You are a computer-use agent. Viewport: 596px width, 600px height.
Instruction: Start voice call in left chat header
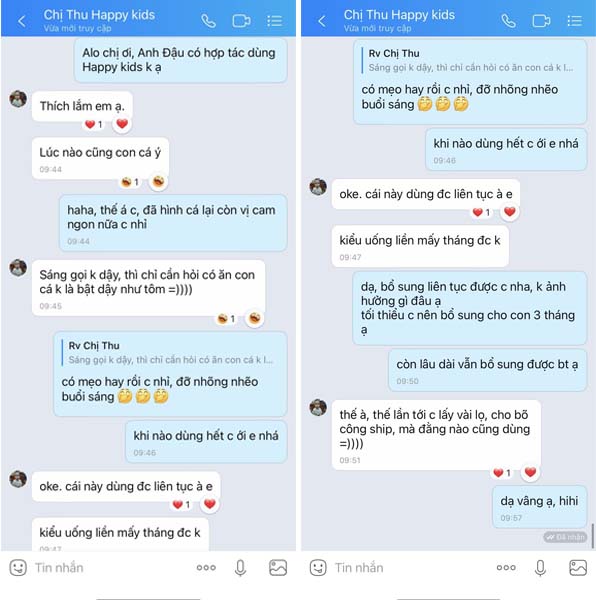pos(208,21)
